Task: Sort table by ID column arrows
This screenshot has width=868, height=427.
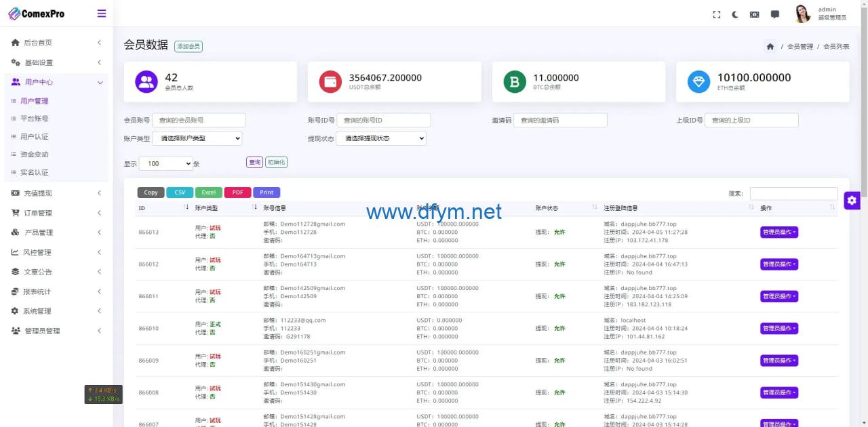Action: tap(186, 207)
